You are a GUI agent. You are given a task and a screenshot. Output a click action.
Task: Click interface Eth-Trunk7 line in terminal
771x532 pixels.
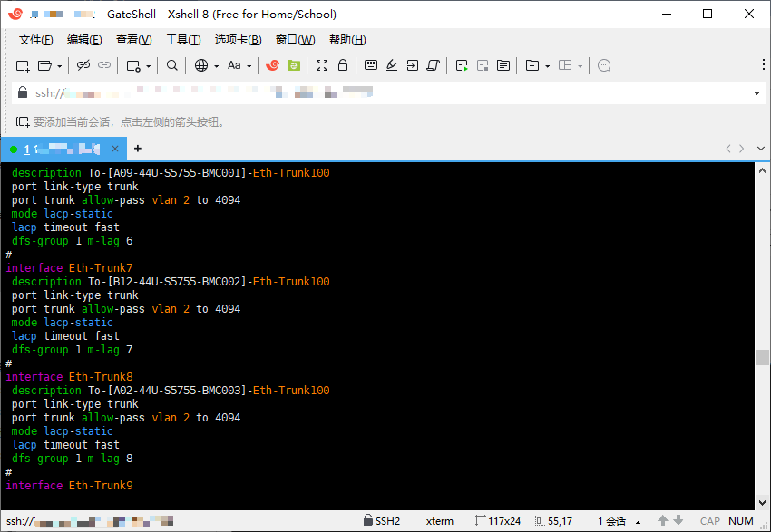point(69,267)
